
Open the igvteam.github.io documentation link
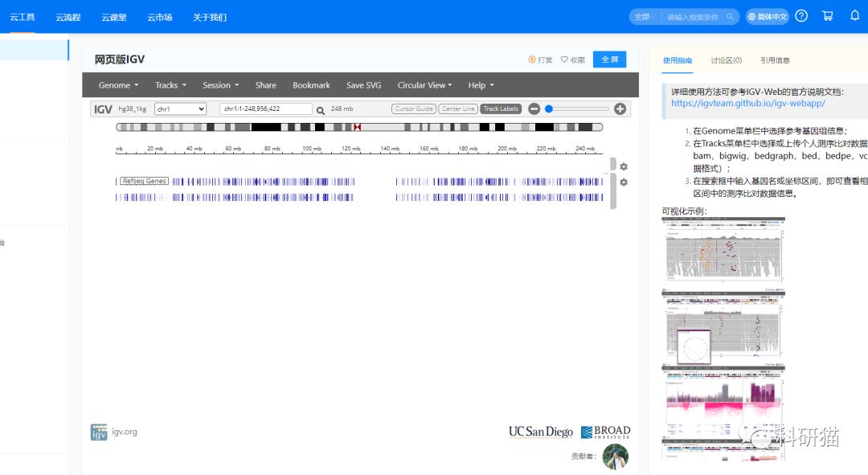pyautogui.click(x=747, y=103)
